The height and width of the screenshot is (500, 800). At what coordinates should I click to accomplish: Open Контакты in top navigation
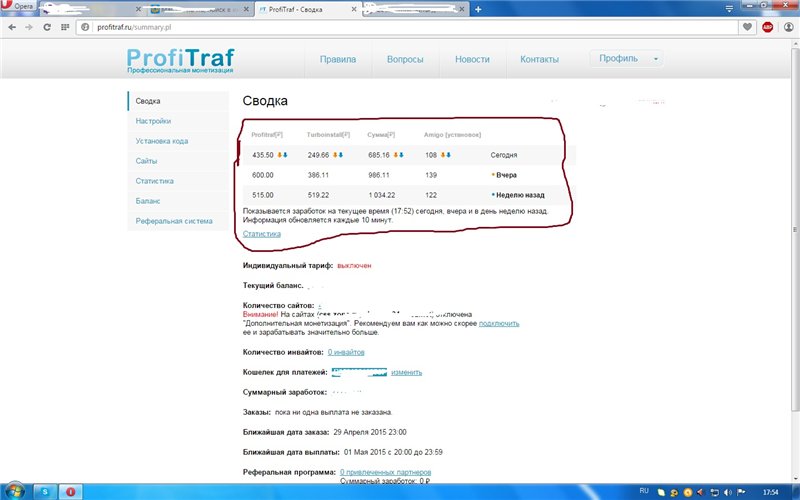pos(539,59)
